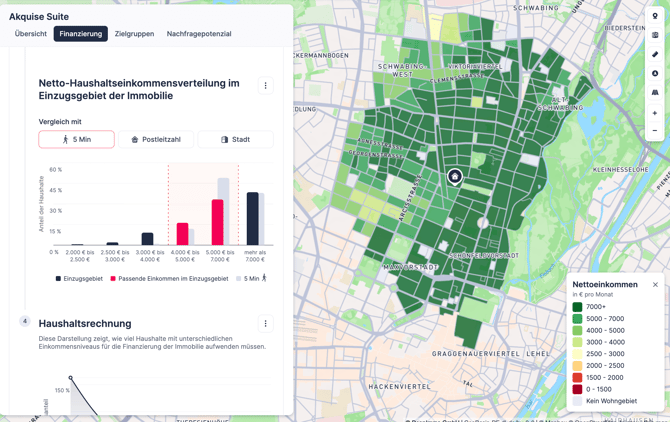Click the pink 5.000 € bis 7.000 € bar

click(217, 222)
